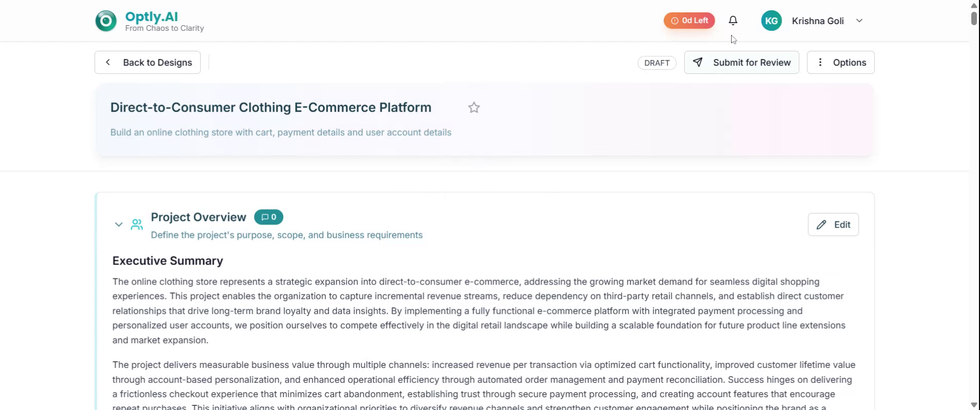This screenshot has width=980, height=410.
Task: Click the KG user avatar
Action: point(771,21)
